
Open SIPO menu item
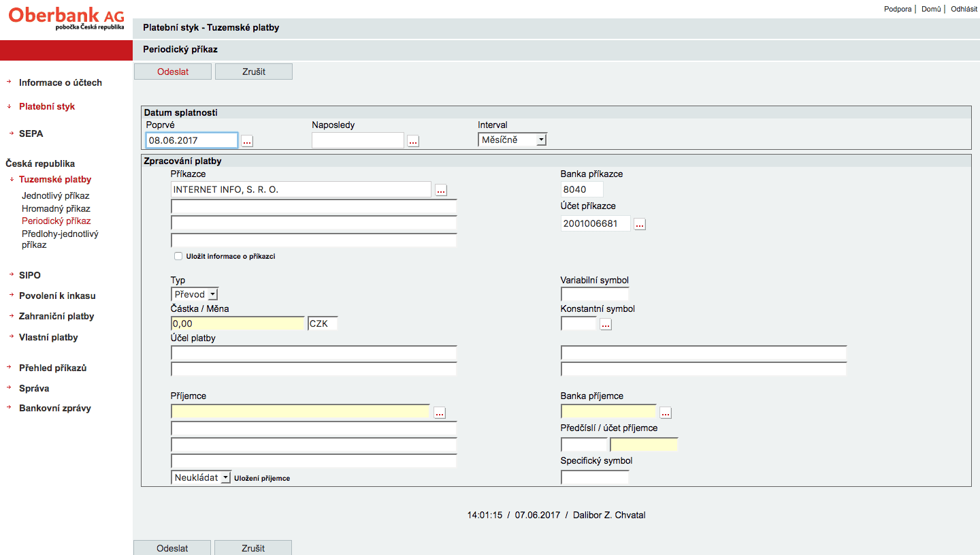pyautogui.click(x=30, y=275)
